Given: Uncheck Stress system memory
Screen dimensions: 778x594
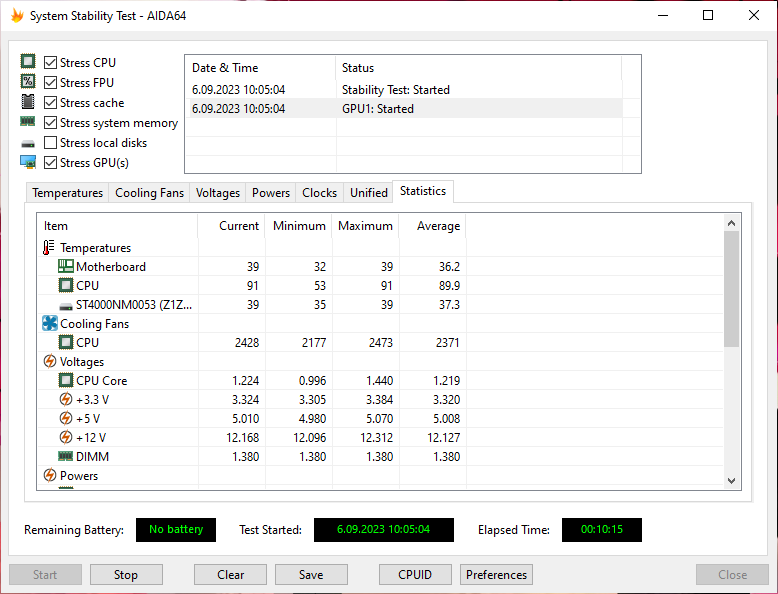Looking at the screenshot, I should 50,123.
